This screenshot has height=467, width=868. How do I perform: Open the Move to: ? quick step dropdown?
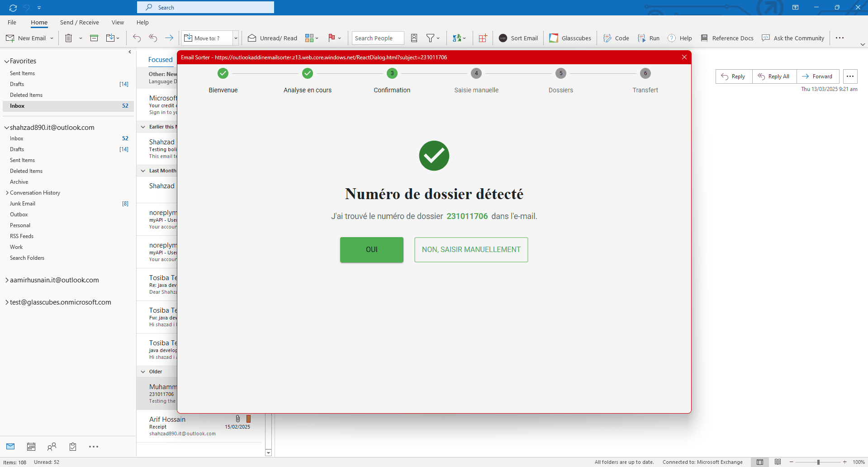(236, 38)
